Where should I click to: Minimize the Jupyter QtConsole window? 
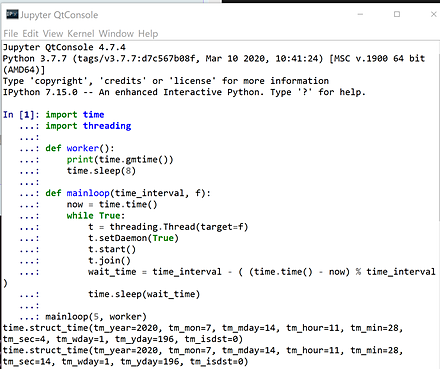[x=360, y=14]
